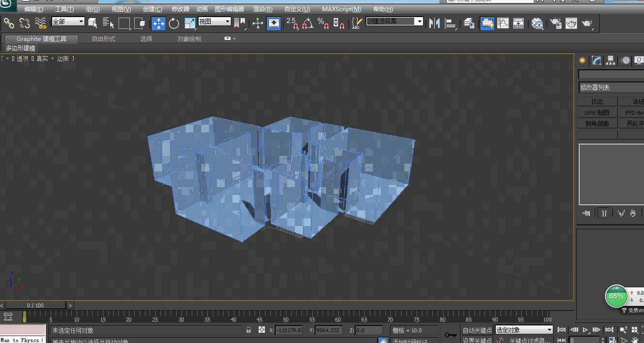Toggle the 2.5D Snaps button
This screenshot has height=343, width=644.
tap(292, 22)
